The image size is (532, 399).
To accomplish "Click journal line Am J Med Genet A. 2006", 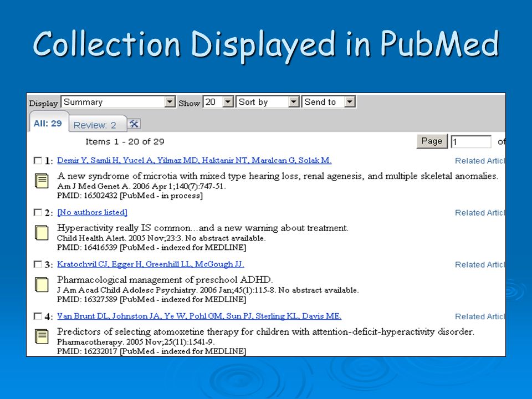I will tap(141, 186).
